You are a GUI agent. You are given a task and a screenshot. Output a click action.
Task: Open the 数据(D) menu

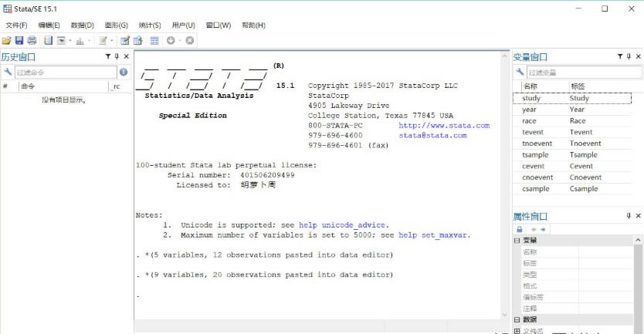point(82,25)
